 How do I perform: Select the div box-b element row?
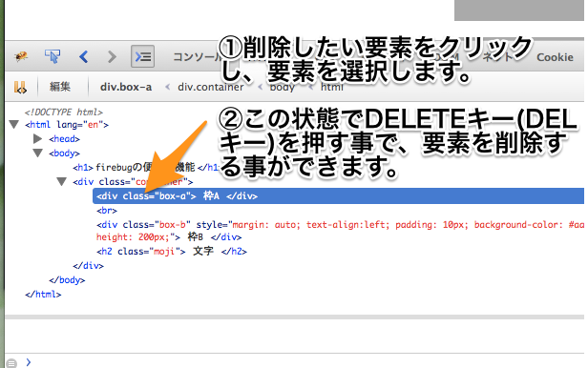coord(340,231)
